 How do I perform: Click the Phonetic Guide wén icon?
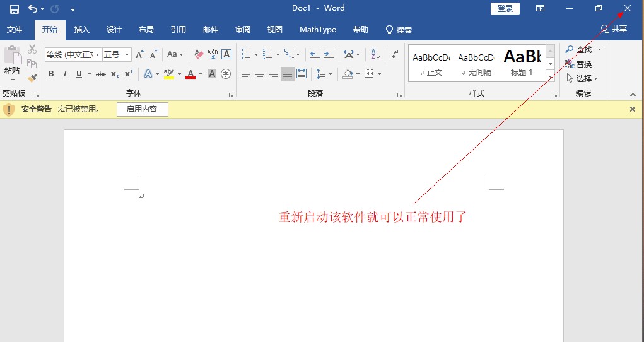point(213,54)
